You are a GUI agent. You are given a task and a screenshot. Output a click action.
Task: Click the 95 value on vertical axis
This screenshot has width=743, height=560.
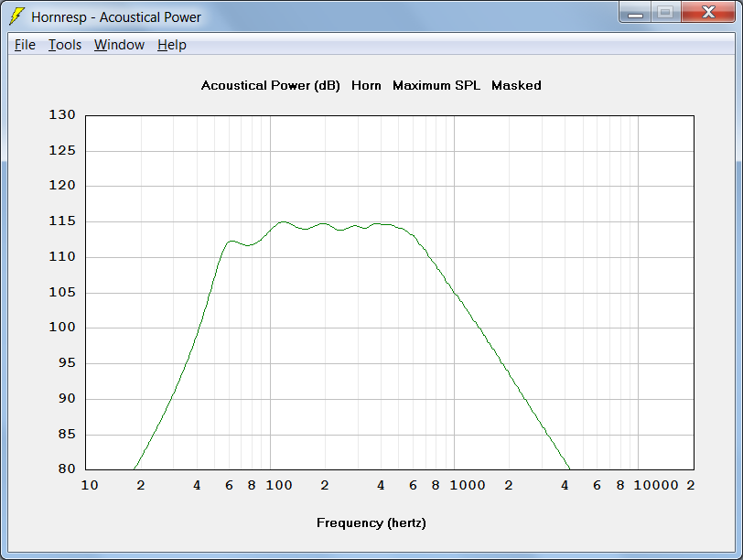coord(67,363)
